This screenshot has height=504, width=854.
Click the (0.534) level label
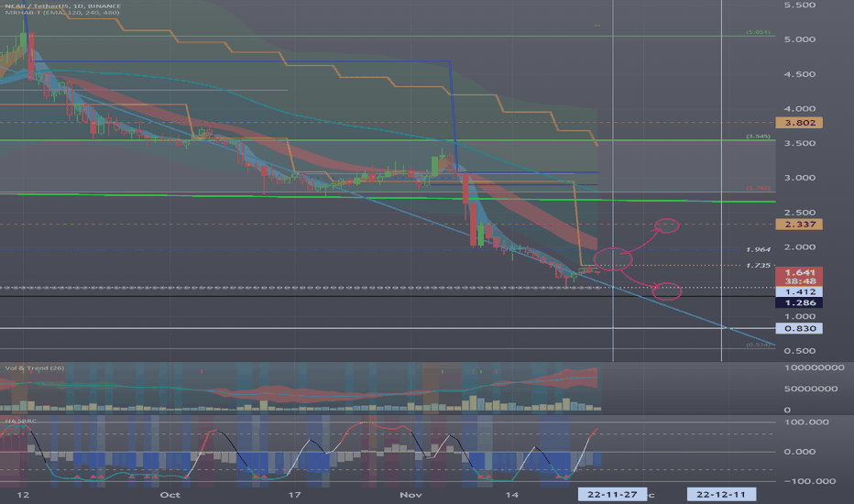(x=758, y=345)
